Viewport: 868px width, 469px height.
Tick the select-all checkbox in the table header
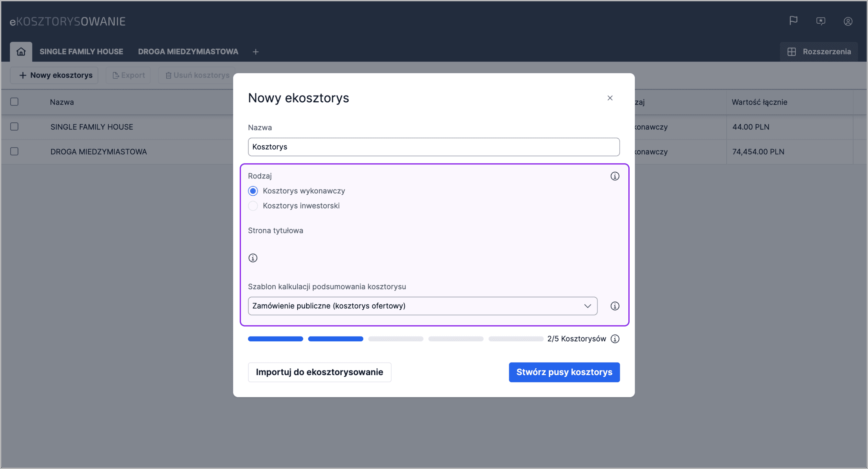coord(14,102)
